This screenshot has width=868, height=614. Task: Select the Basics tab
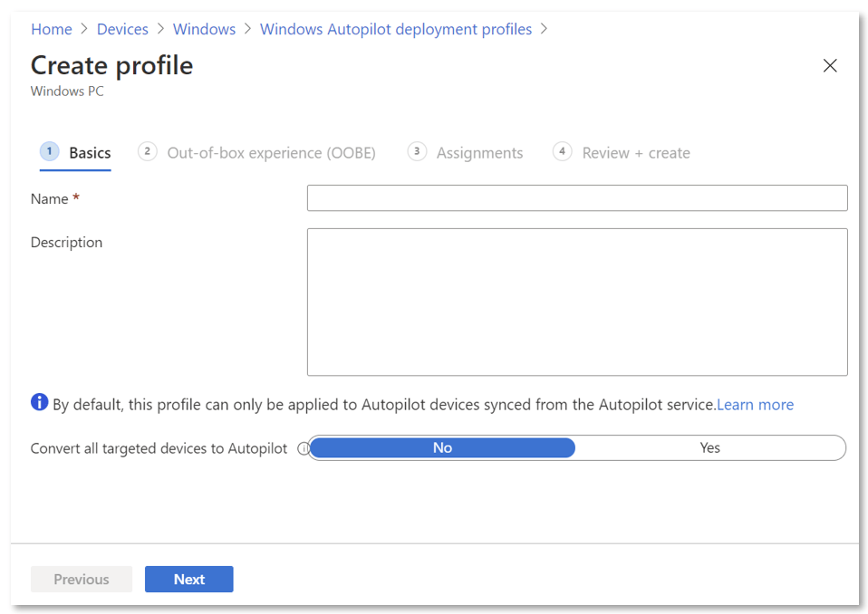(90, 153)
